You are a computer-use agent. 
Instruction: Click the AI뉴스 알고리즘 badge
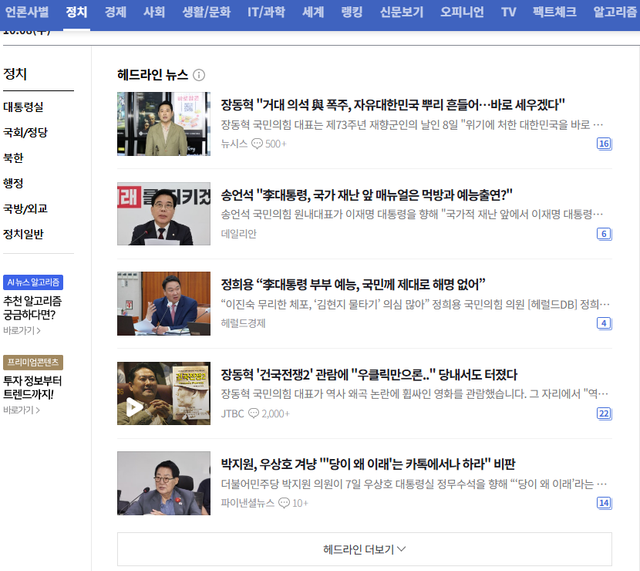pyautogui.click(x=33, y=282)
